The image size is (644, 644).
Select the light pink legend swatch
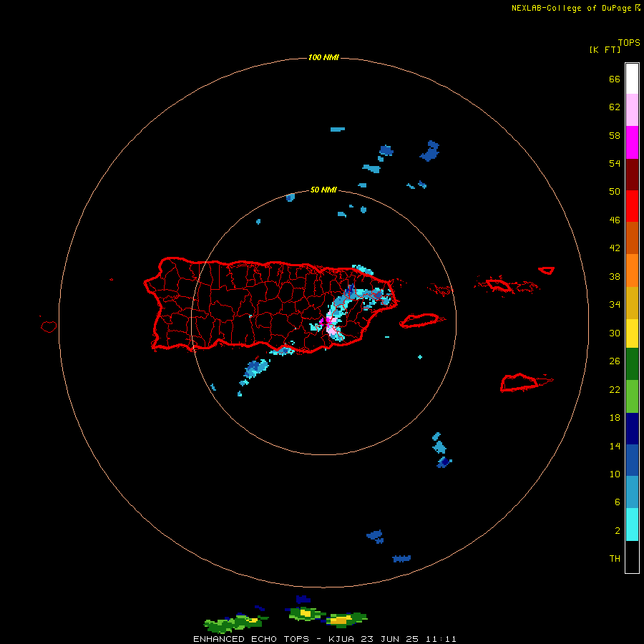click(x=632, y=110)
